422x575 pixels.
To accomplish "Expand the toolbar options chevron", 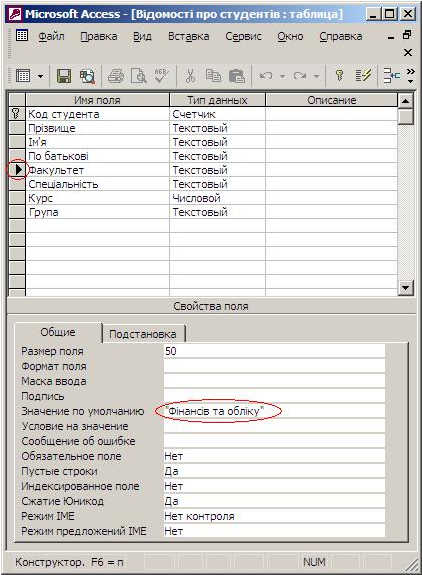I will pyautogui.click(x=411, y=76).
